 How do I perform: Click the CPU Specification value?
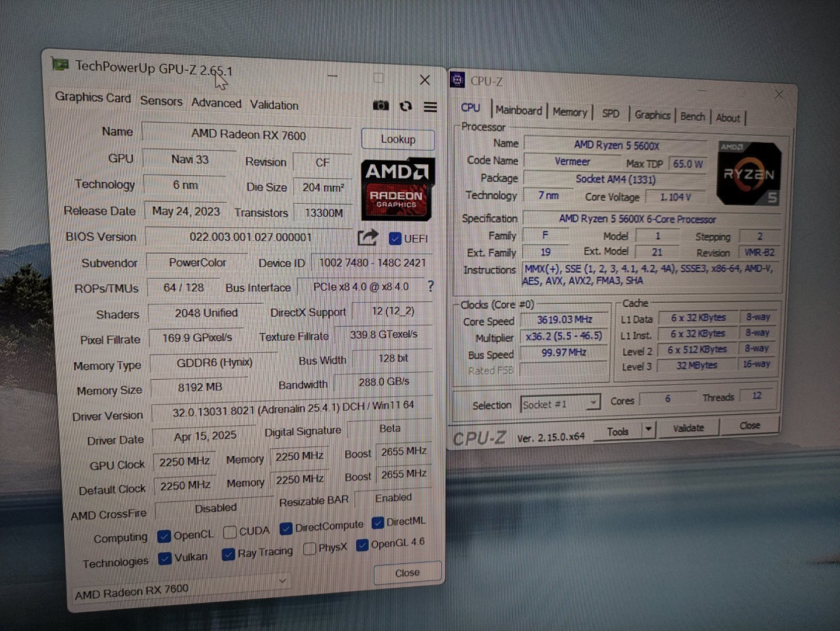pyautogui.click(x=651, y=219)
